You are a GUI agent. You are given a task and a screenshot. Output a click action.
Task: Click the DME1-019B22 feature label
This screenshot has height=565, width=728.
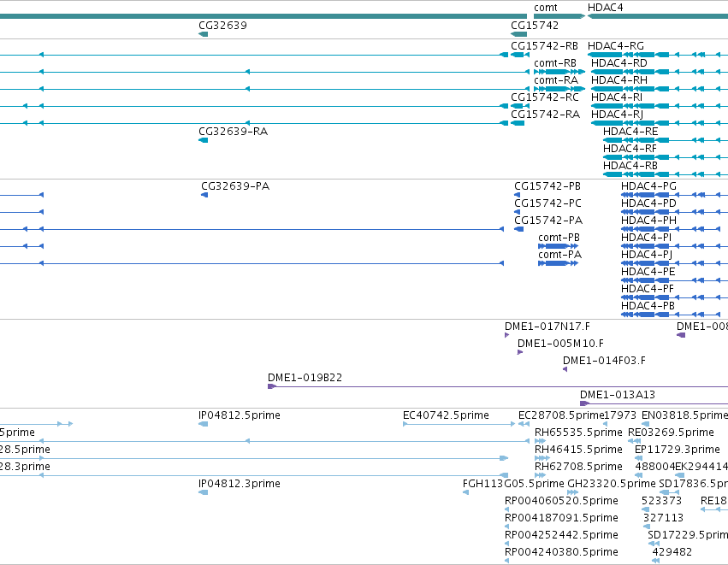(305, 378)
